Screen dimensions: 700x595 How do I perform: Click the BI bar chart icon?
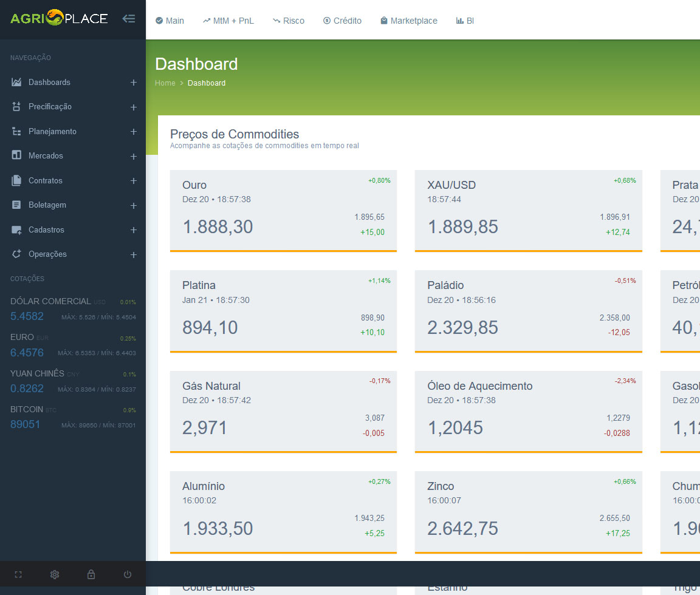(x=459, y=21)
